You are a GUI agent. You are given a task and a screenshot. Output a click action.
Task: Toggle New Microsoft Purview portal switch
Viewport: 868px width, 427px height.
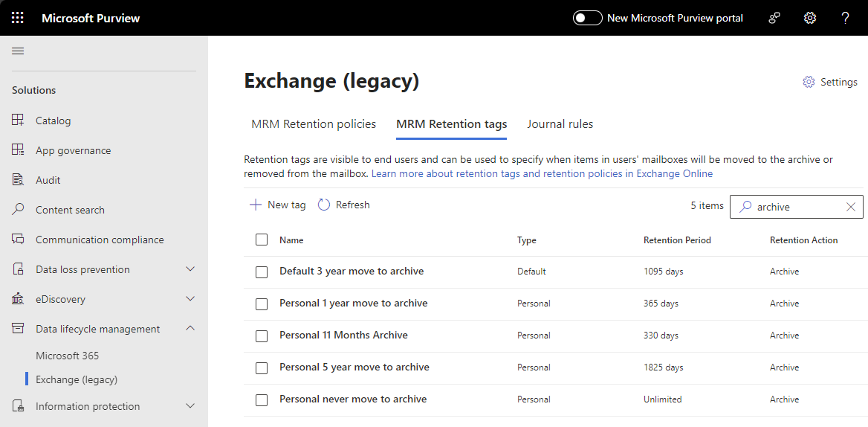(587, 18)
